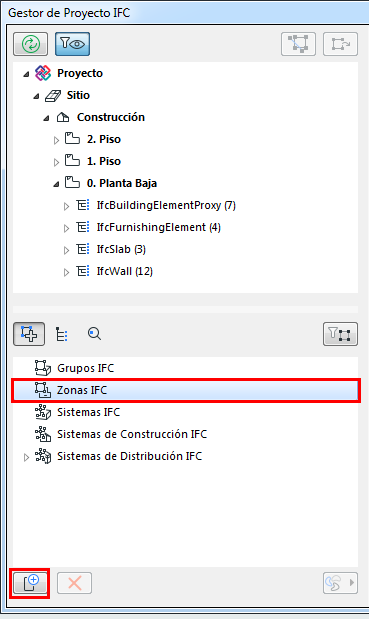Select the Grupos IFC item
This screenshot has height=619, width=369.
tap(86, 368)
